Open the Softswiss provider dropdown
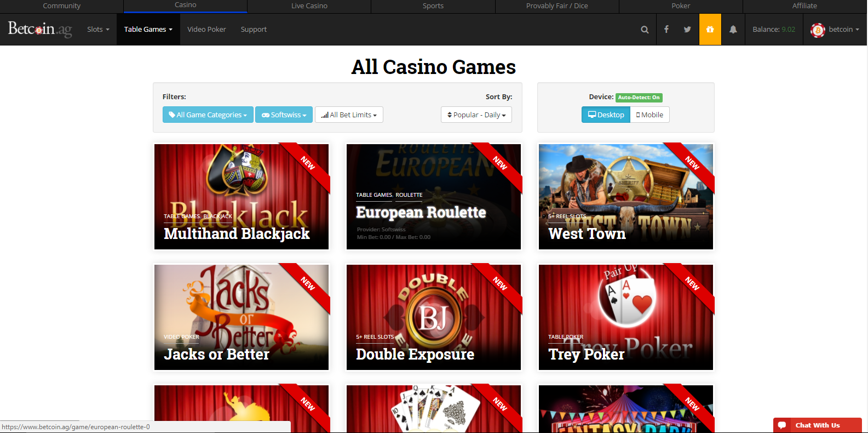 point(284,115)
